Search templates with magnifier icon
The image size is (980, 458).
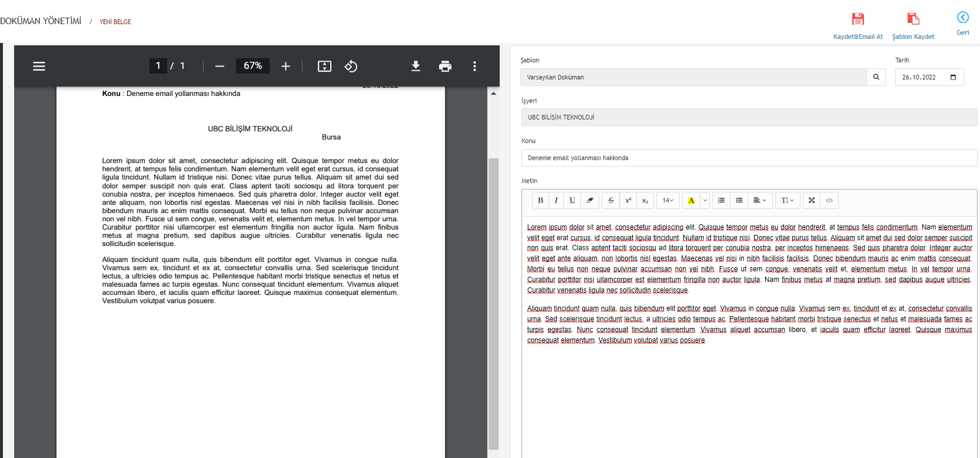click(876, 77)
